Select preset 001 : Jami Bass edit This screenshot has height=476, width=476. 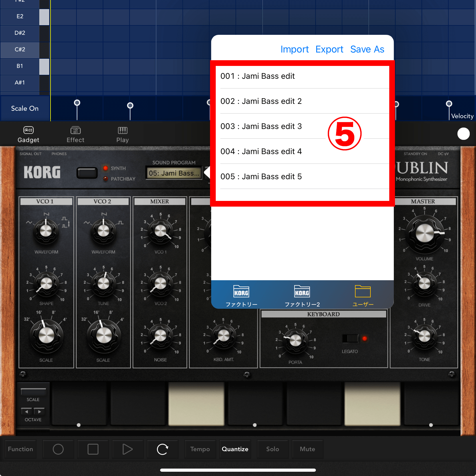tap(302, 76)
